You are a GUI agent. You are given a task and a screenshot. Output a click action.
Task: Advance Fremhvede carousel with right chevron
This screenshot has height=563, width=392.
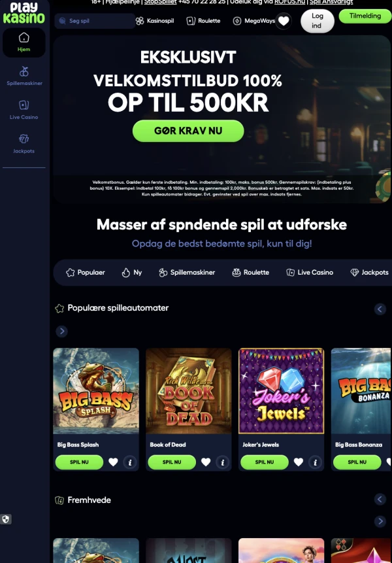pyautogui.click(x=380, y=521)
